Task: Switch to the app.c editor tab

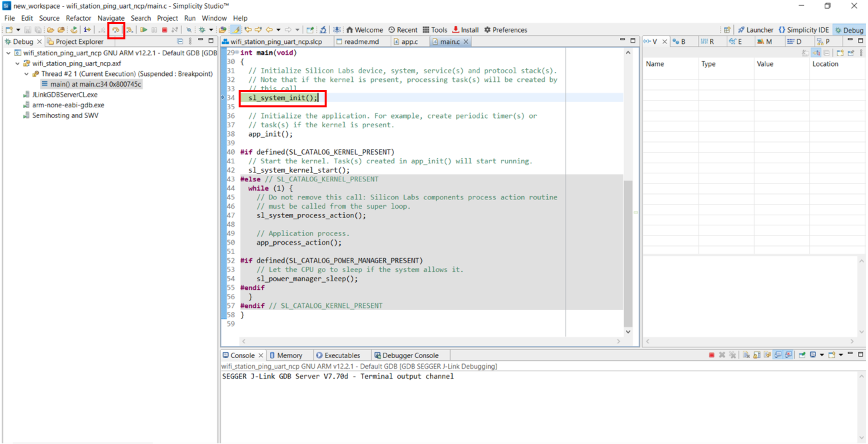Action: 409,41
